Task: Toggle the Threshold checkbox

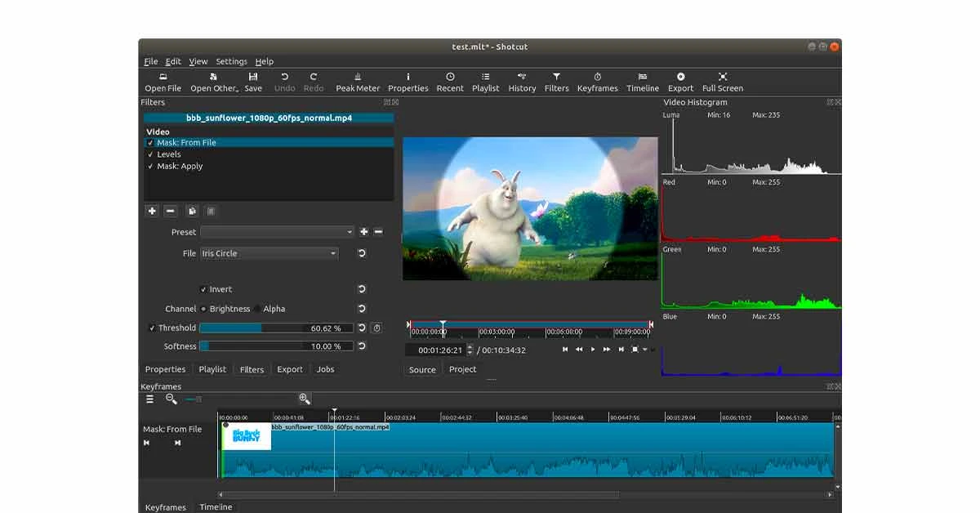Action: pos(151,328)
